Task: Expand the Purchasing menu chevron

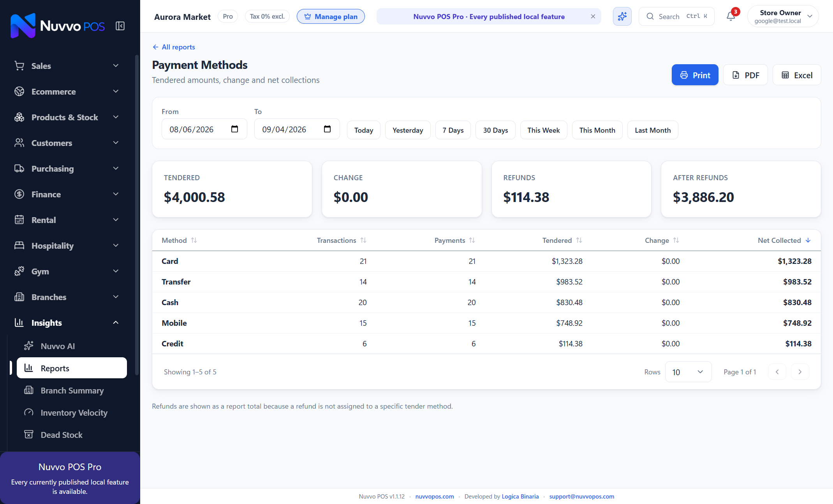Action: point(116,169)
